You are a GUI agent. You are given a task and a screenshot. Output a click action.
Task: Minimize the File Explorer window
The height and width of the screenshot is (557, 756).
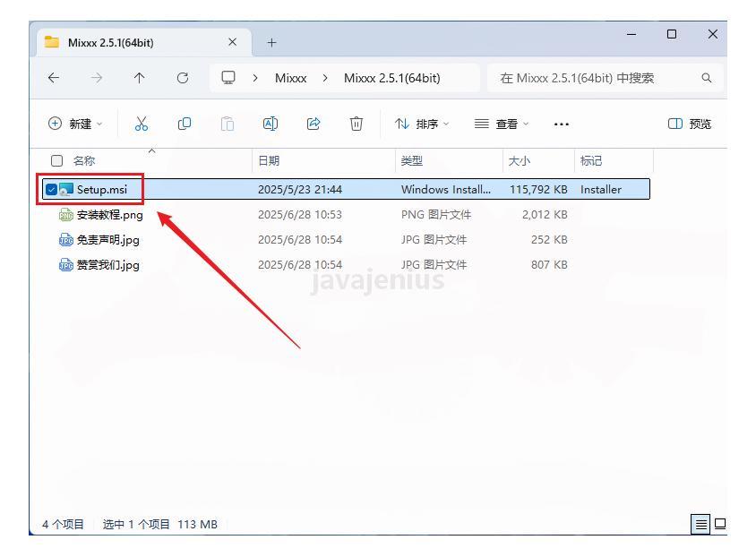coord(631,34)
